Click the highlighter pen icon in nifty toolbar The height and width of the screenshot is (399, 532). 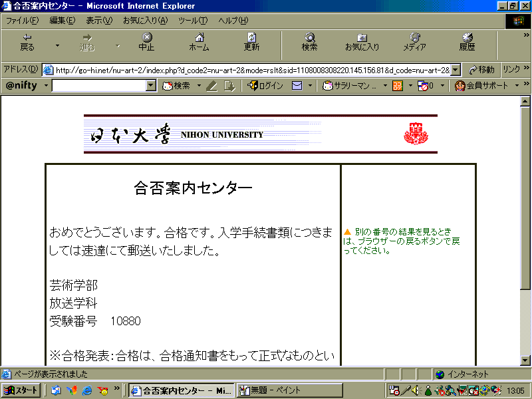tap(211, 86)
